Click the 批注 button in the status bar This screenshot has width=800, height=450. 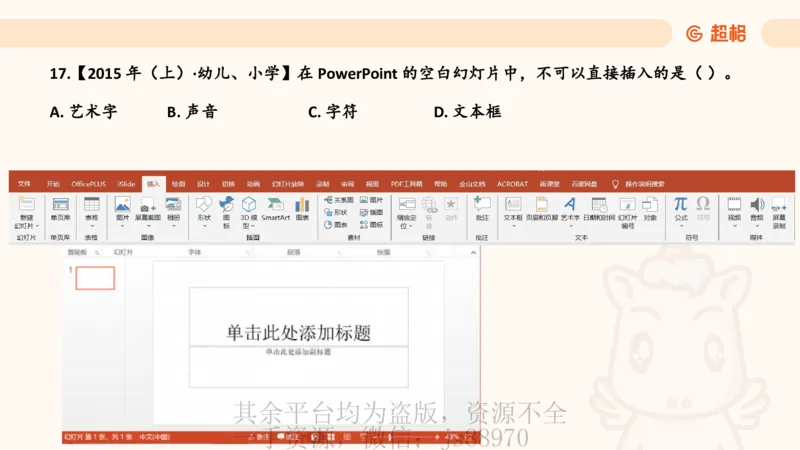point(288,437)
